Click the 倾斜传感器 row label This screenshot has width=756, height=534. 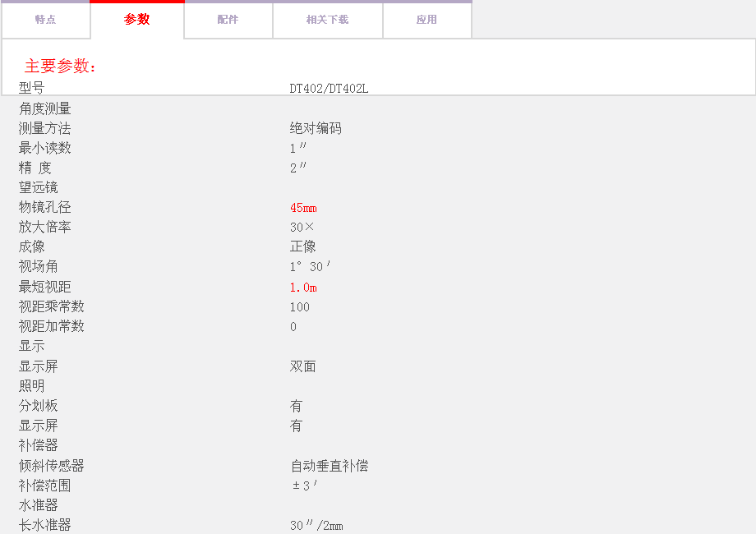pyautogui.click(x=52, y=466)
